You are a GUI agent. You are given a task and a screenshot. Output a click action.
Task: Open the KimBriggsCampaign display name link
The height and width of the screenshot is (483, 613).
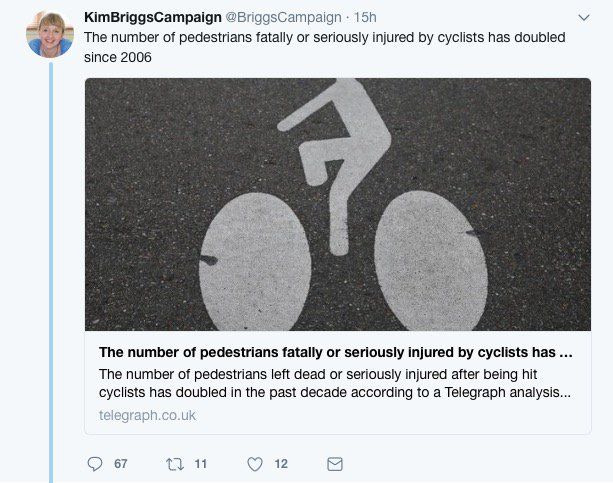tap(153, 17)
